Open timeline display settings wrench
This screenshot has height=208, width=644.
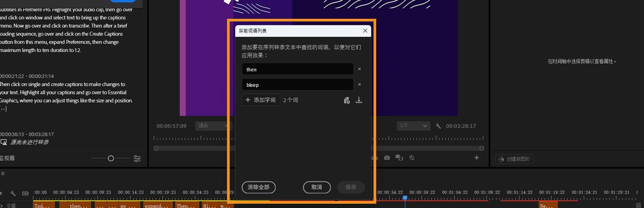coord(13,193)
